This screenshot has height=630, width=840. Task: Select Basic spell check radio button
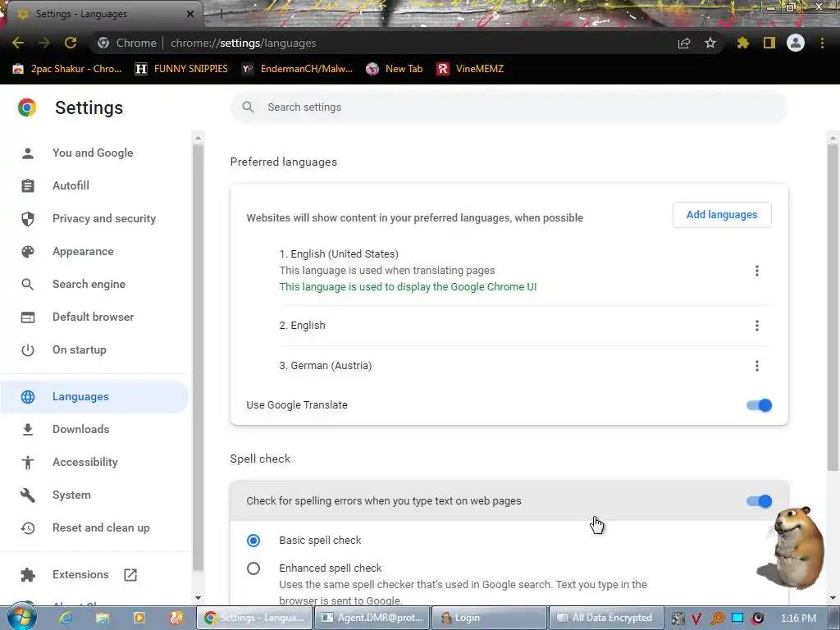(x=253, y=541)
